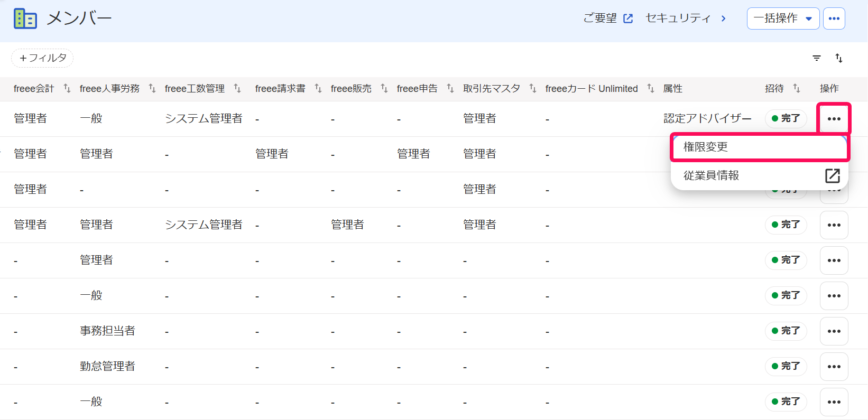Click the freee会計 column header label

click(x=34, y=89)
